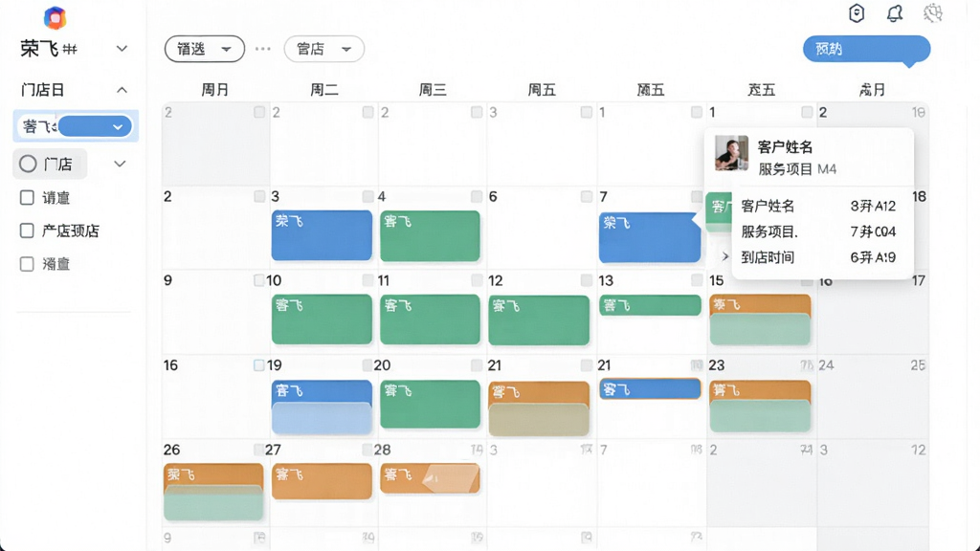Click the 服务项目 row in popup
Viewport: 980px width, 551px height.
point(819,231)
